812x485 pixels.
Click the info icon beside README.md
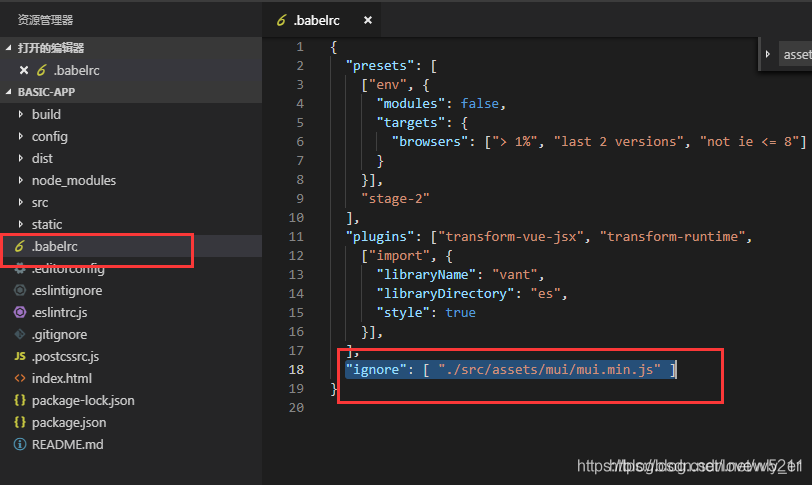[x=20, y=444]
